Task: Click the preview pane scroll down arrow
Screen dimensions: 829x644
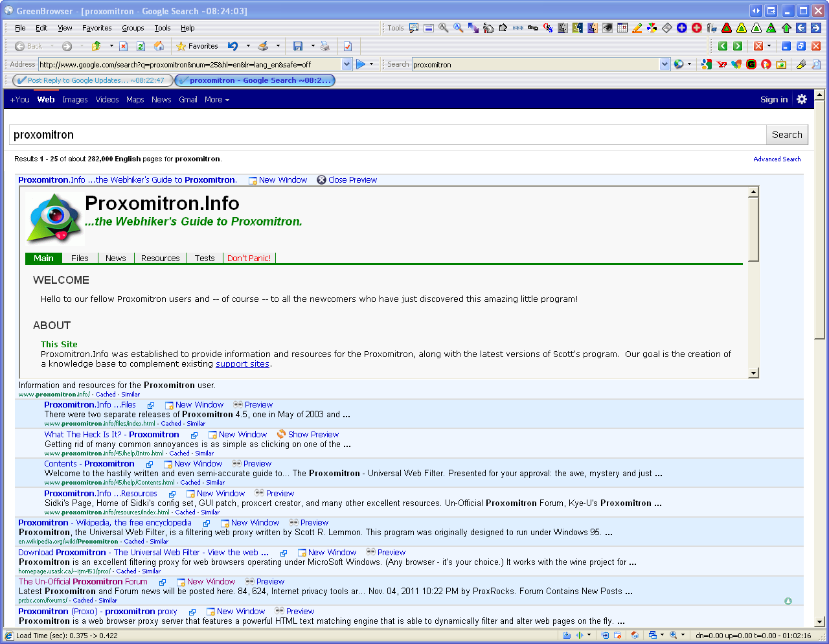Action: pyautogui.click(x=753, y=373)
